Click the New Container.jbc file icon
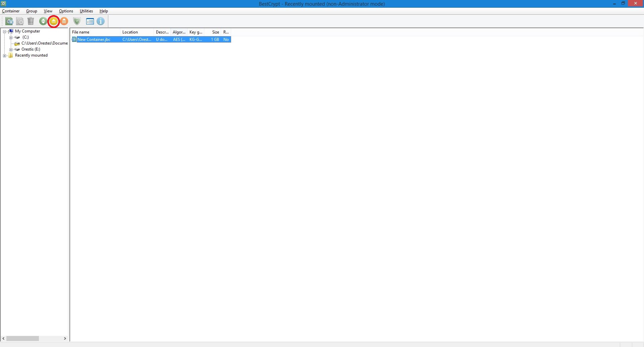The height and width of the screenshot is (347, 644). pyautogui.click(x=74, y=40)
